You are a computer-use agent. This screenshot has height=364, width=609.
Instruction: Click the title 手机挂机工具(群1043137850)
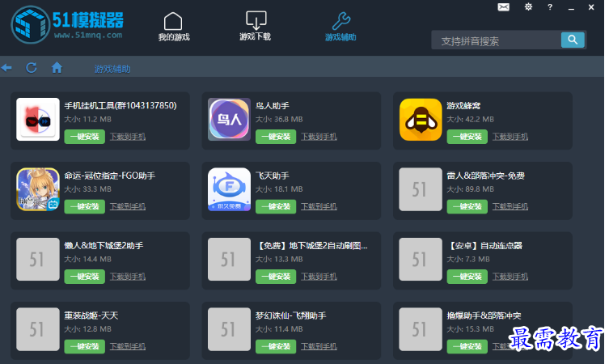(x=121, y=106)
